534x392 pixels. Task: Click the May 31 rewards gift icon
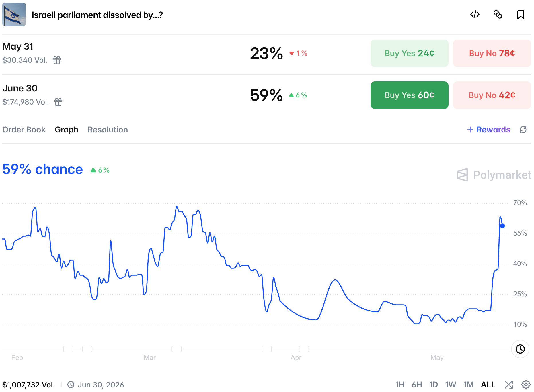click(57, 60)
